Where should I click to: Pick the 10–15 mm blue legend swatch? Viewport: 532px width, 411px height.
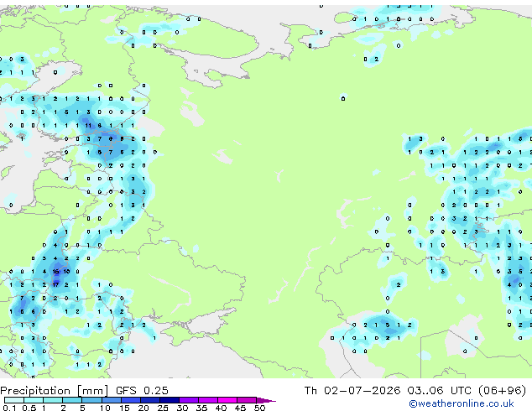112,400
